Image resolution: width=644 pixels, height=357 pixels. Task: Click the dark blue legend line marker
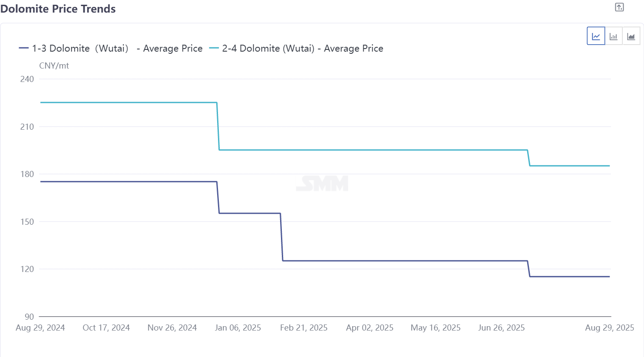(x=24, y=48)
